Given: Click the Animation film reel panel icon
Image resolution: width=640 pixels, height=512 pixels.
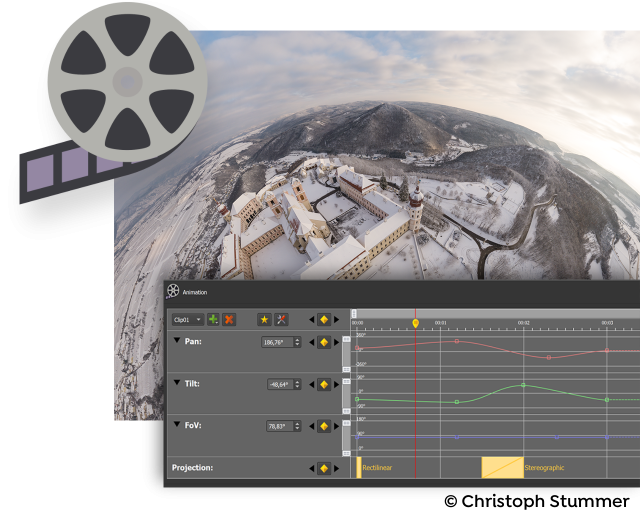Looking at the screenshot, I should click(173, 291).
